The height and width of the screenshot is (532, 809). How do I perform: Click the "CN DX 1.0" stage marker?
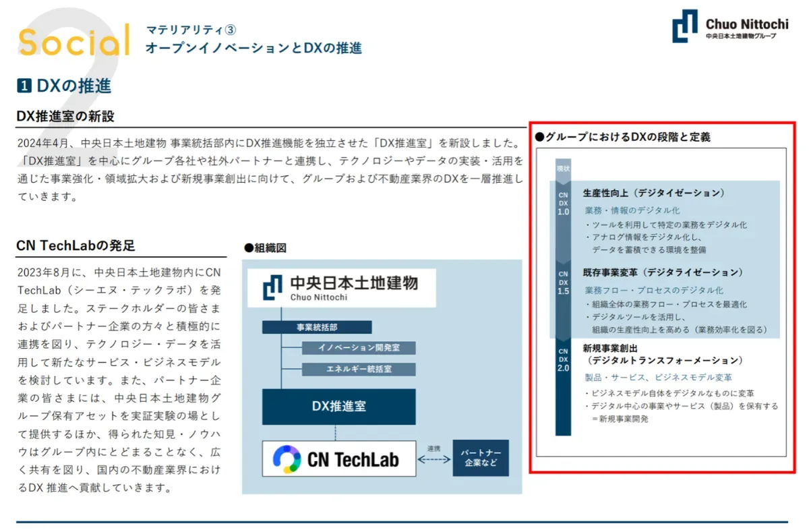563,203
